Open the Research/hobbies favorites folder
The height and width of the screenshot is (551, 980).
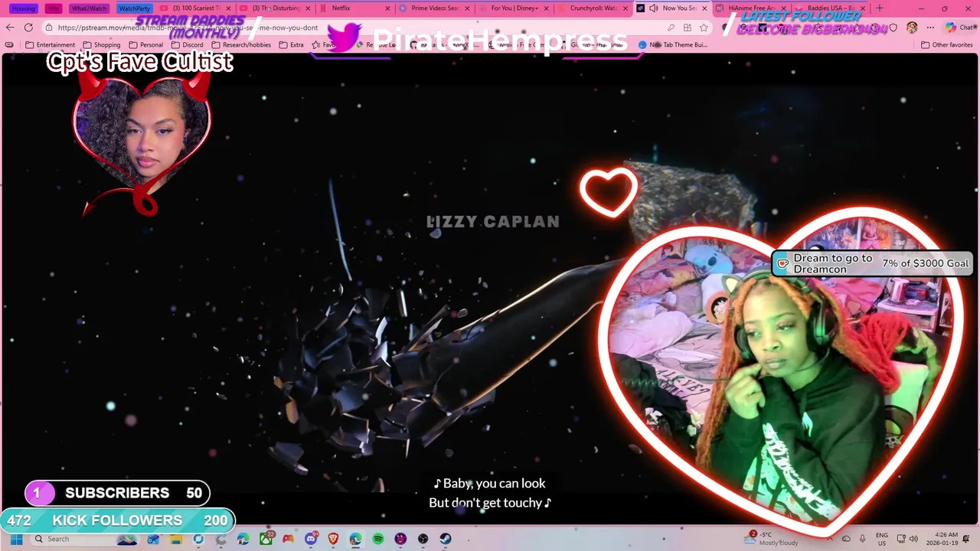click(241, 45)
